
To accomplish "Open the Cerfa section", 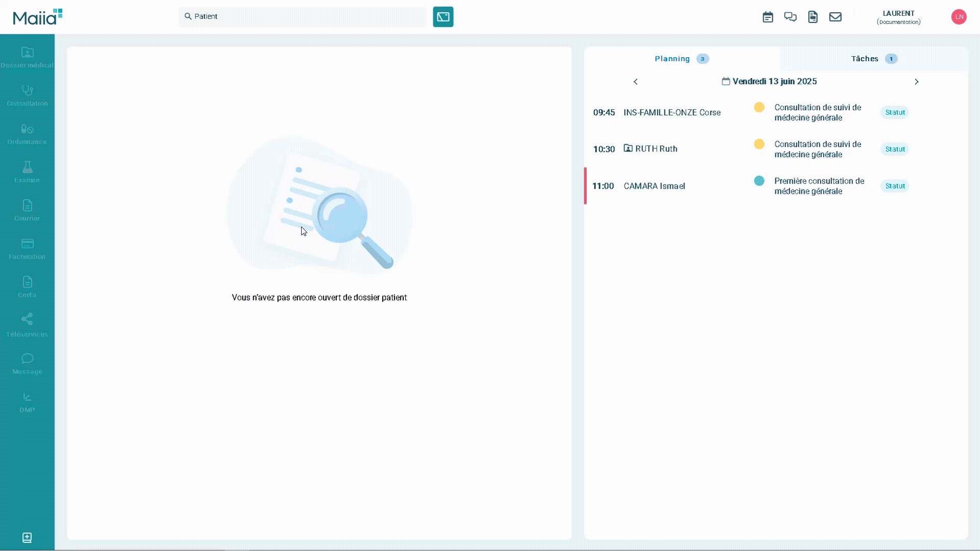I will click(27, 287).
